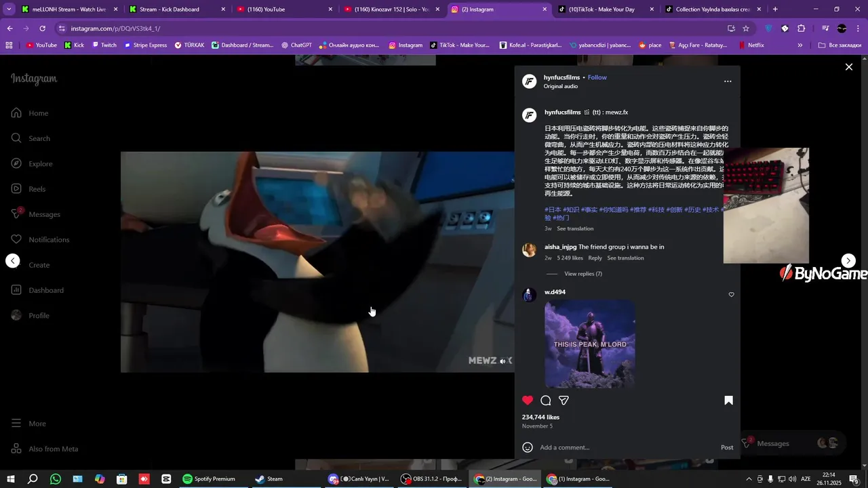Bookmark this page with the star
The image size is (868, 488).
(x=746, y=28)
